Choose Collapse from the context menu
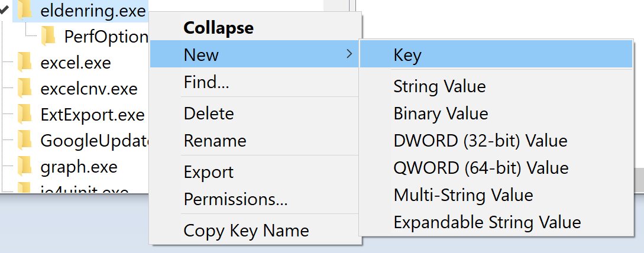This screenshot has width=644, height=253. tap(218, 28)
